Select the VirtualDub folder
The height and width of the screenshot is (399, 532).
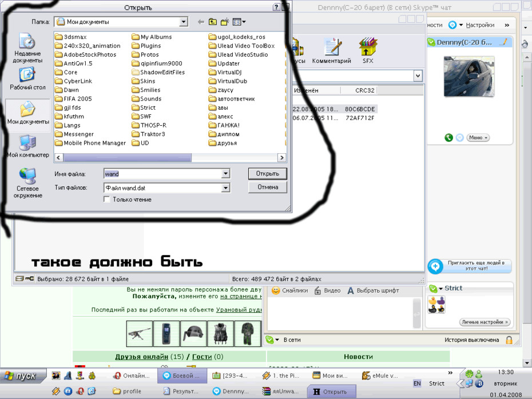coord(228,81)
